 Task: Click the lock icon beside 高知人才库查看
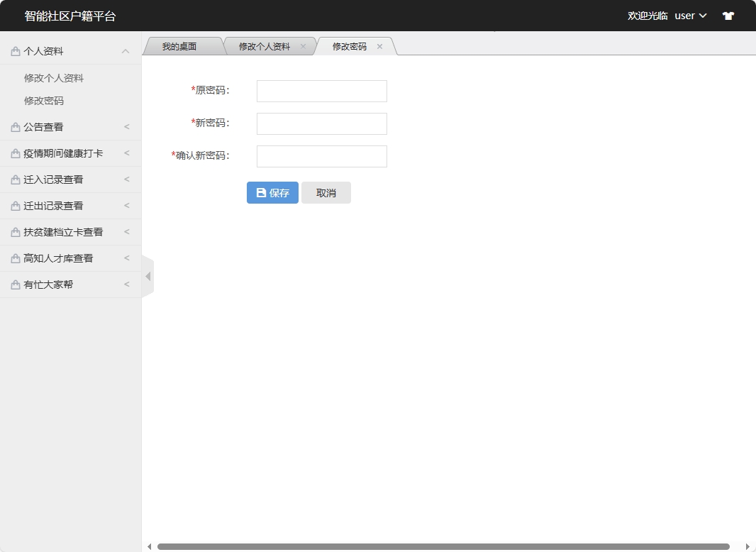[x=16, y=259]
